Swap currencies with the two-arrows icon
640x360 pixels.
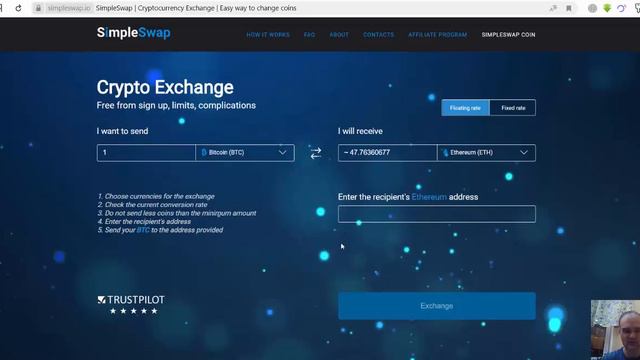click(x=316, y=153)
